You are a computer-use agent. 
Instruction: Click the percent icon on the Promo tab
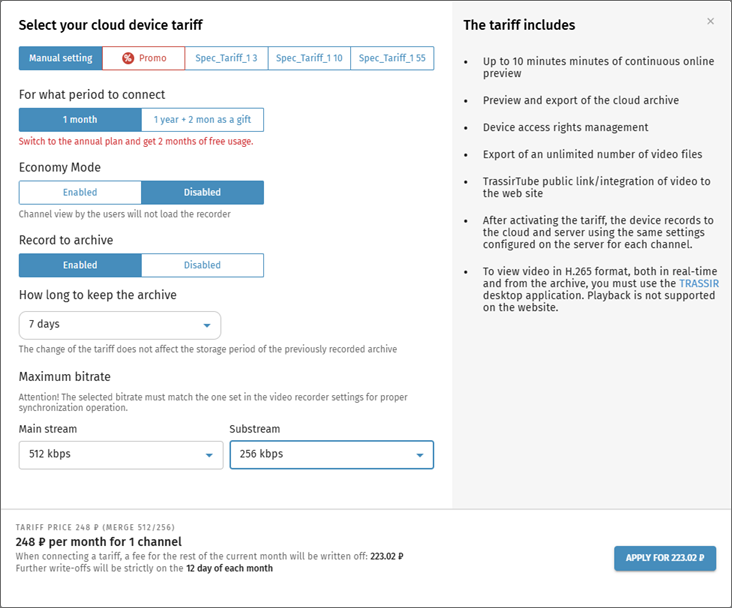(x=128, y=58)
